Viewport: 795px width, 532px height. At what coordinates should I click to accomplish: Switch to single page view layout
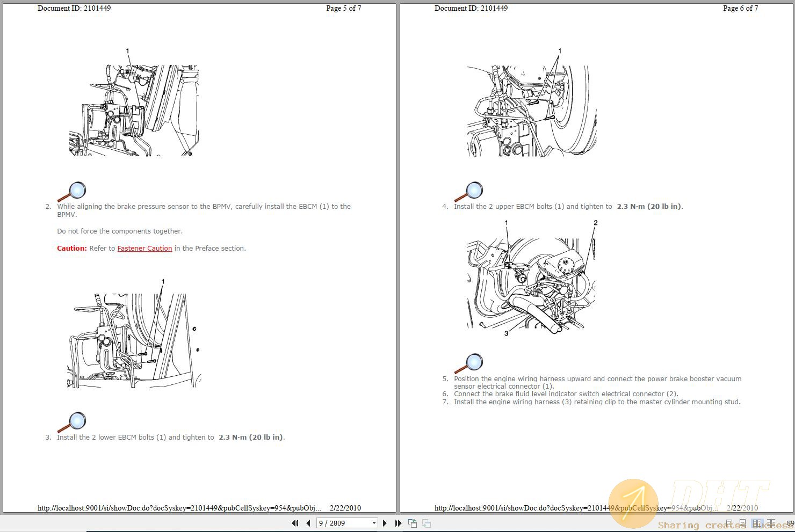[x=729, y=523]
